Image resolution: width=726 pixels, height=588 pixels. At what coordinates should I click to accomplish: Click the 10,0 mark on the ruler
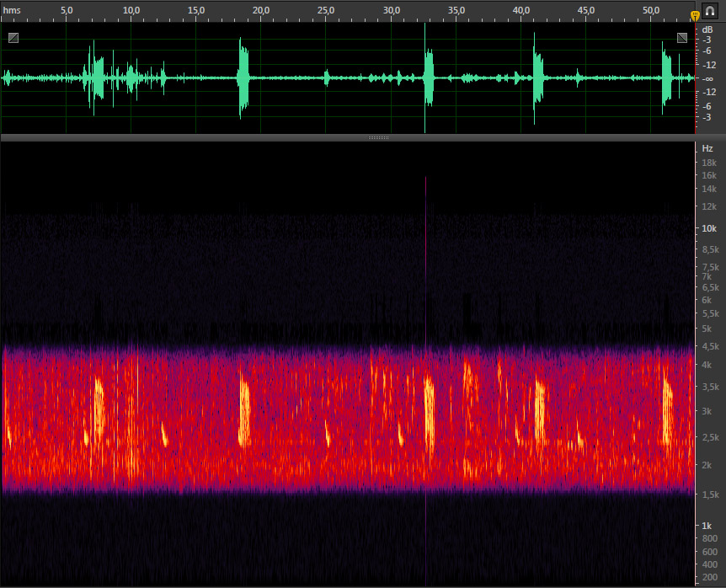131,10
